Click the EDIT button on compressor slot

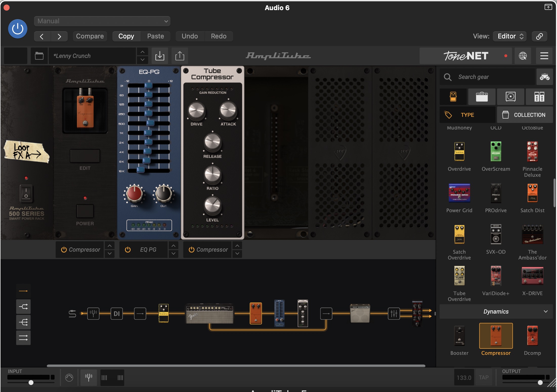[x=85, y=156]
